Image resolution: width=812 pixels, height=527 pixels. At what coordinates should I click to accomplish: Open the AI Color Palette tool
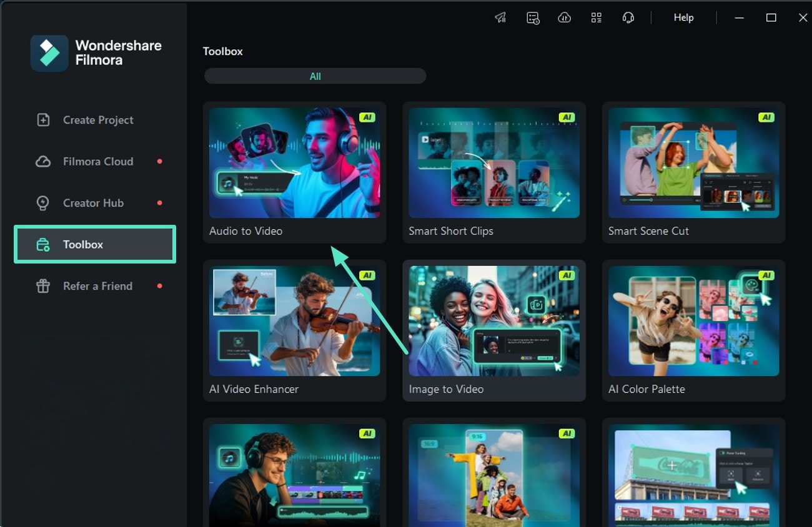pos(693,330)
